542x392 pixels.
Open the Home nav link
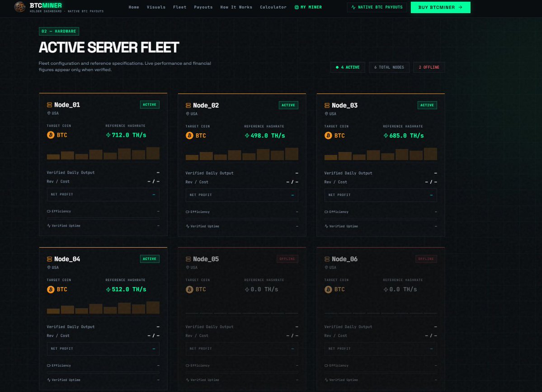click(134, 7)
